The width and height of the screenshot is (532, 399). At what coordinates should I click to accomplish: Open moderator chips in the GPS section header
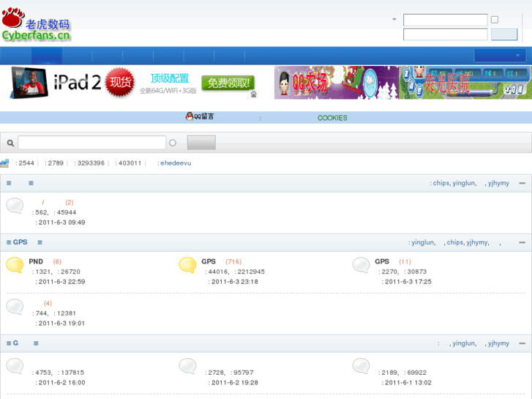[455, 242]
